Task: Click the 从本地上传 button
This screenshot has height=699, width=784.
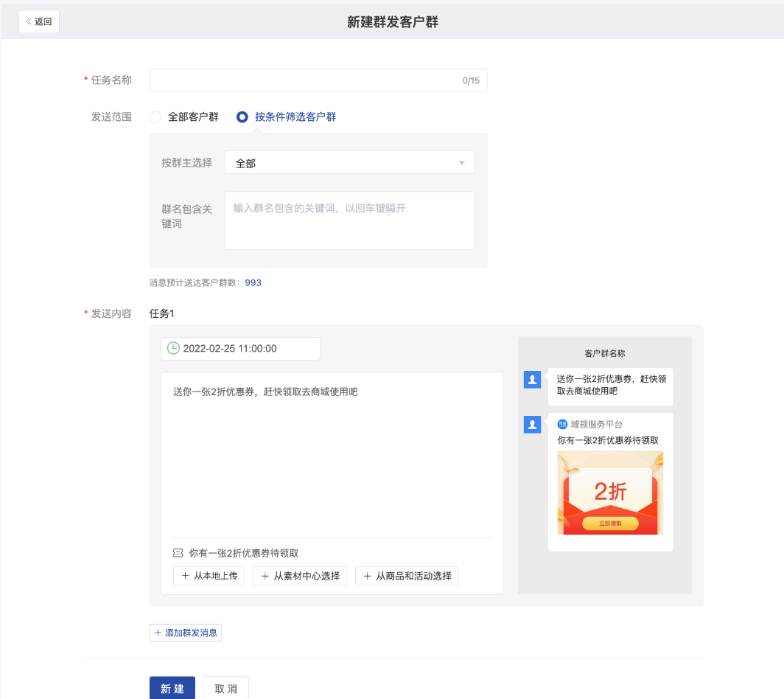Action: [209, 576]
